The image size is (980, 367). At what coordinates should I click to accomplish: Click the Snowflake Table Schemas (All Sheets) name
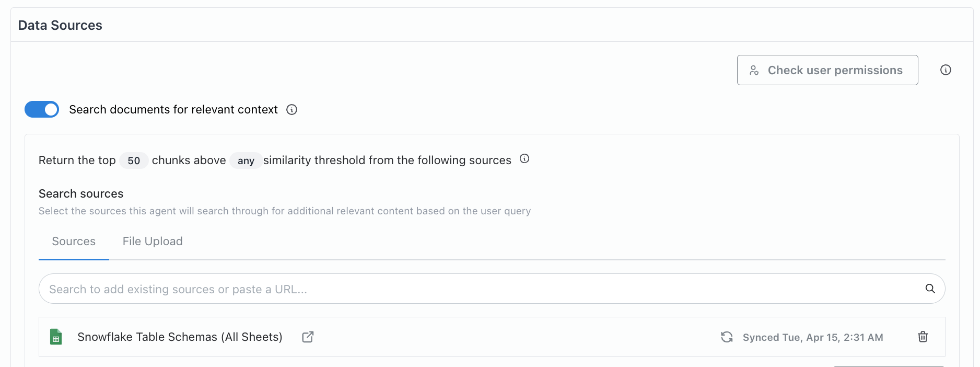point(180,337)
